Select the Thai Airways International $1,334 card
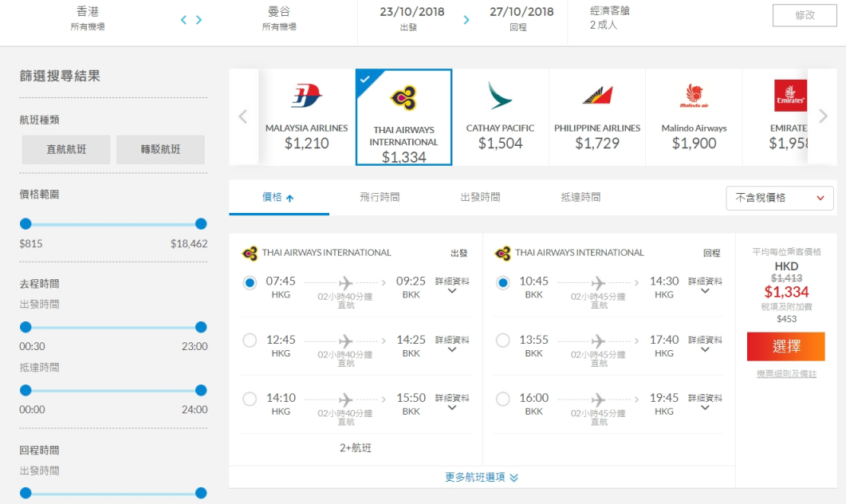 403,117
